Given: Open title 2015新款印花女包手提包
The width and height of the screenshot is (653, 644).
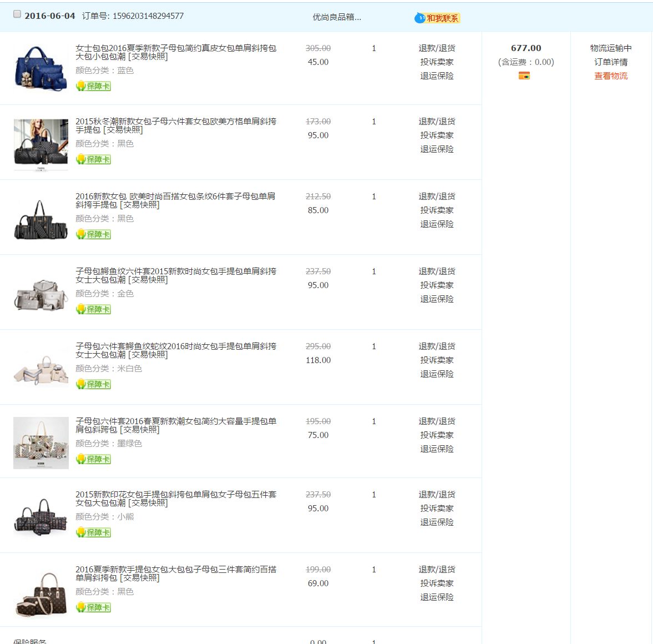Looking at the screenshot, I should [x=176, y=499].
